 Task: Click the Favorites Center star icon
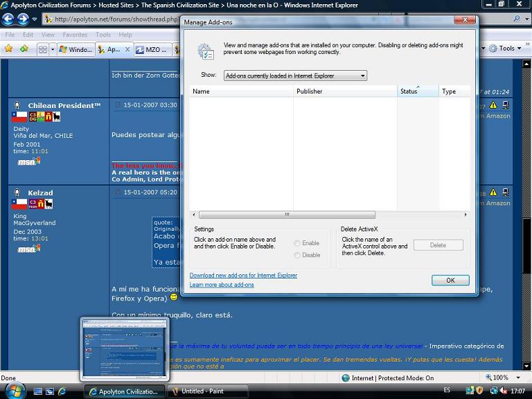(9, 49)
